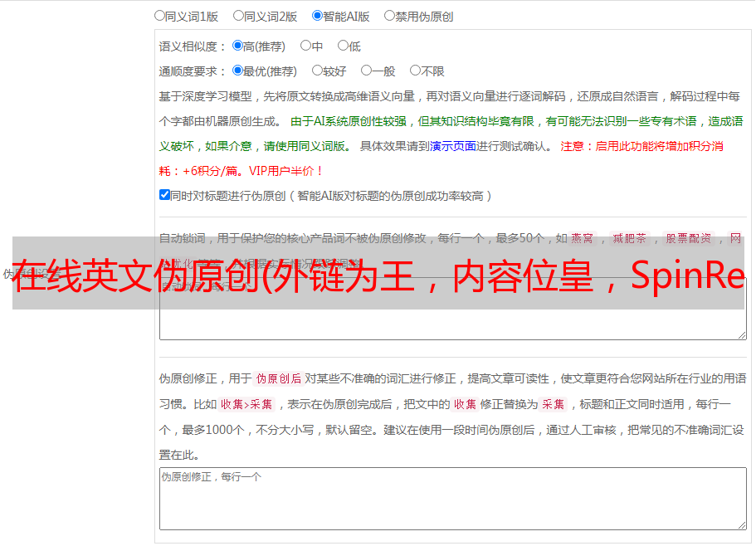Viewport: 756px width, 546px height.
Task: Set 语义相似度 to 中
Action: click(x=305, y=46)
